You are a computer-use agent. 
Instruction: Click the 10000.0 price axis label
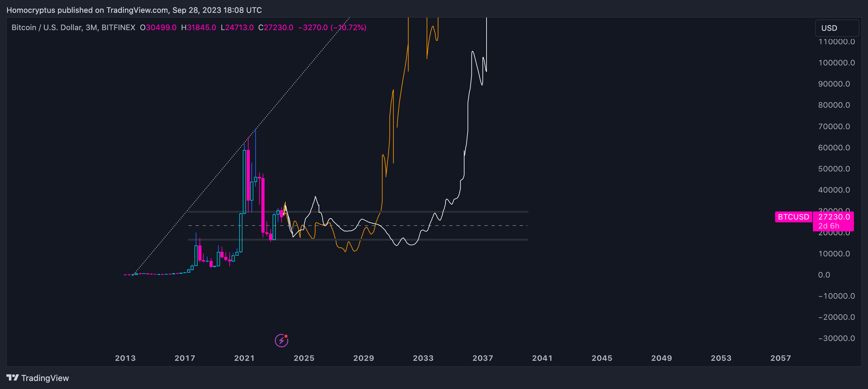click(x=834, y=253)
